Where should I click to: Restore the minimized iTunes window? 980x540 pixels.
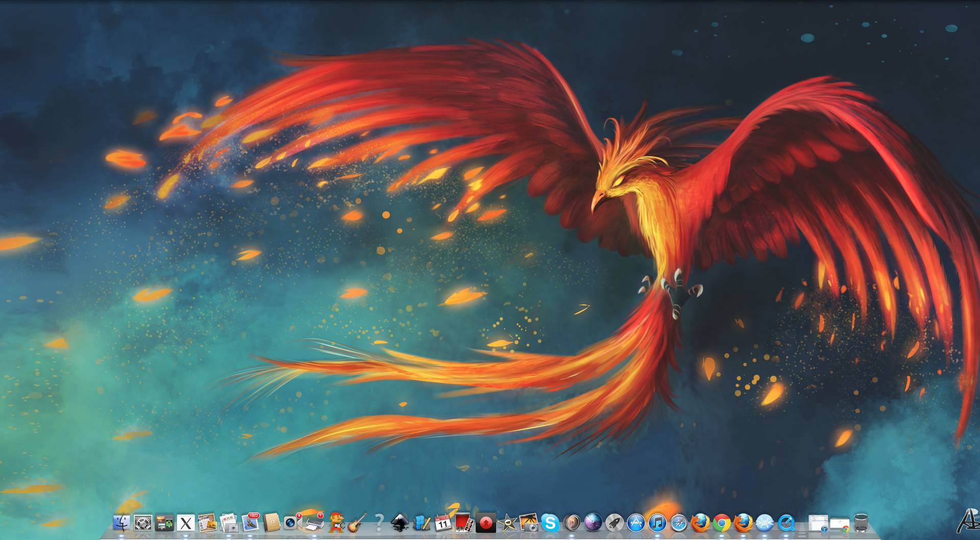point(818,523)
